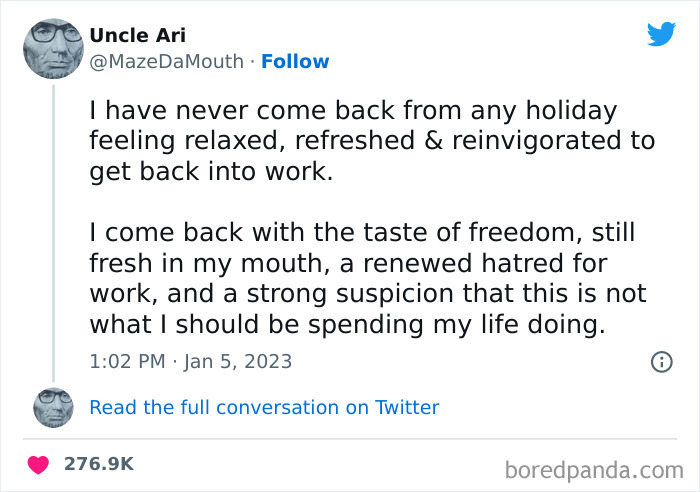Click the @MazeDaMouth handle
The width and height of the screenshot is (700, 492).
coord(166,61)
